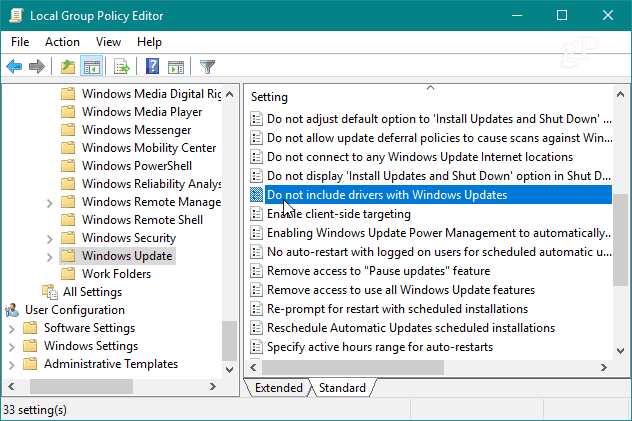Click the tree pane vertical scrollbar thumb

(229, 341)
